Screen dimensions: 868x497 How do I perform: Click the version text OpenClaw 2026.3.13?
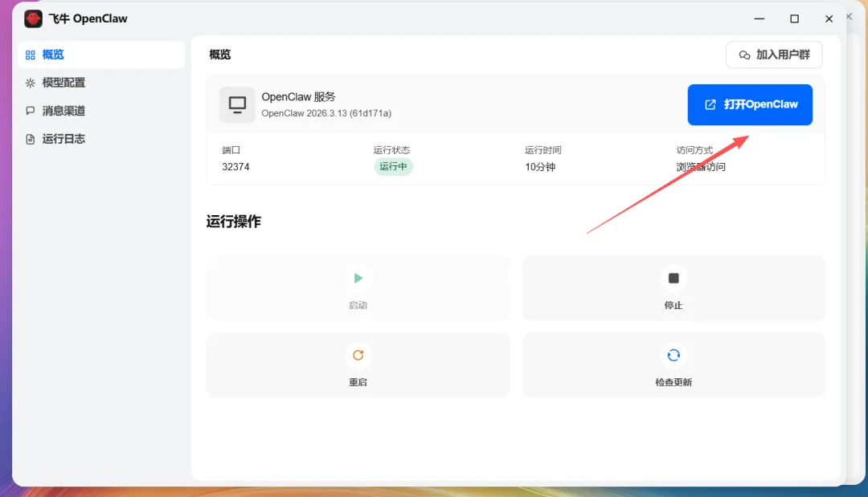click(326, 113)
